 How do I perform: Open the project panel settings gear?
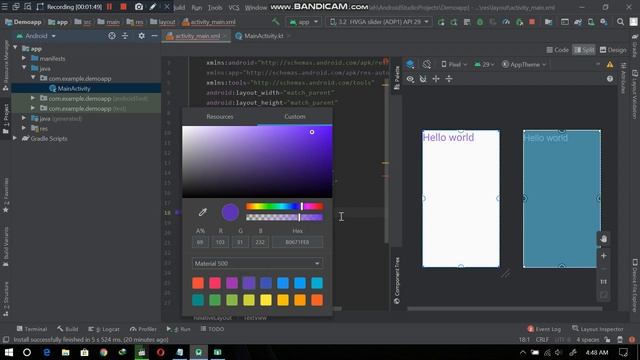point(141,36)
